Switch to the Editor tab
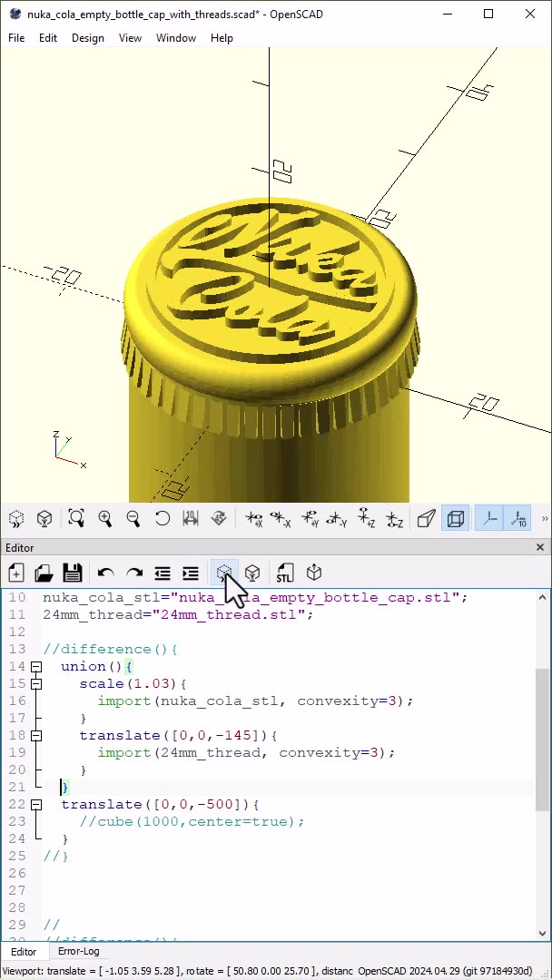The height and width of the screenshot is (980, 552). (23, 952)
